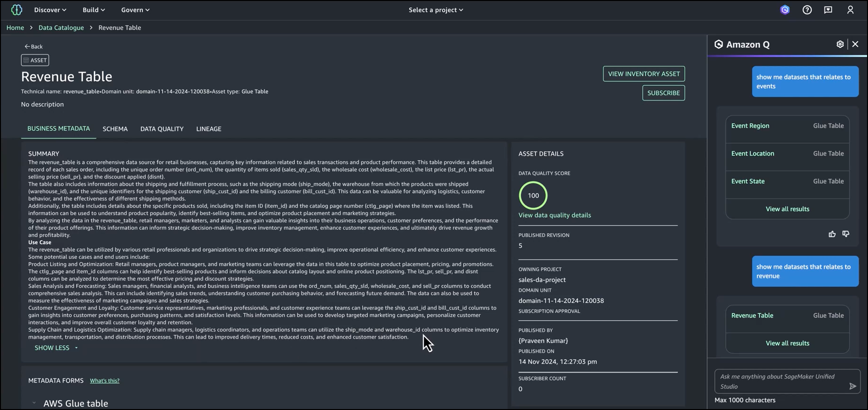Open the feedback chat icon
The height and width of the screenshot is (410, 868).
pos(828,10)
